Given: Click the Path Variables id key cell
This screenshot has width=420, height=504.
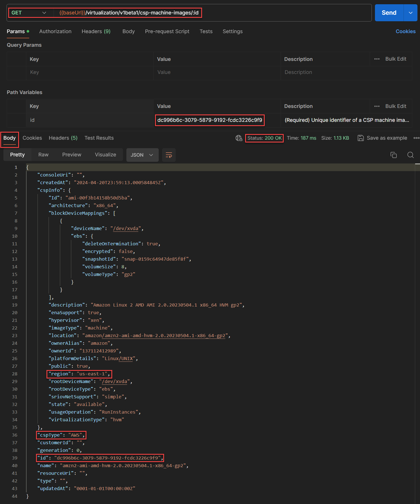Looking at the screenshot, I should tap(90, 120).
